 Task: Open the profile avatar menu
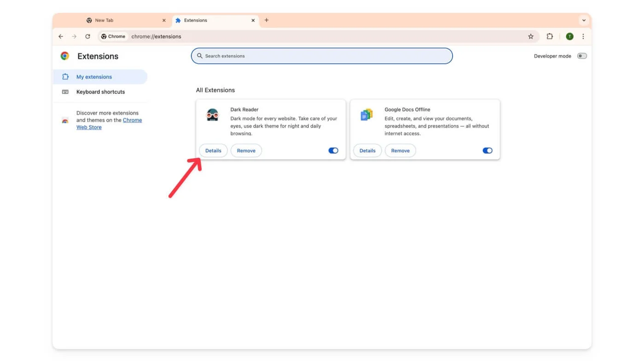[569, 36]
